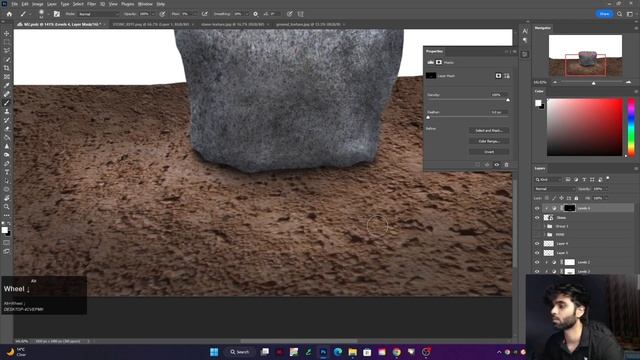This screenshot has height=360, width=640.
Task: Delete mask using Properties trash icon
Action: click(x=507, y=164)
